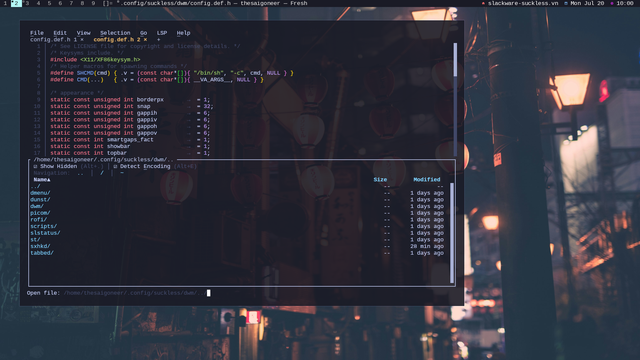
Task: Click the dwm layout symbol []=
Action: pos(107,3)
